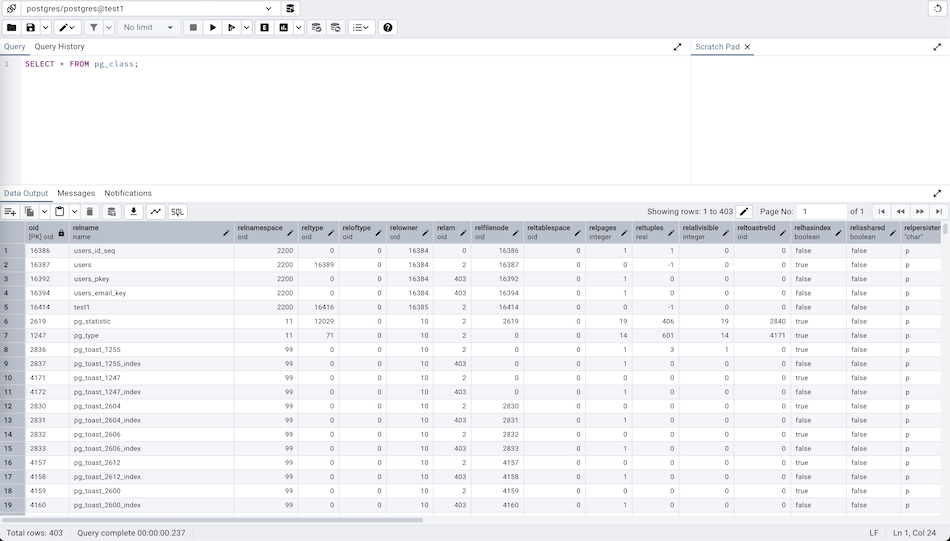Open the No limit rows dropdown
The image size is (950, 541).
(148, 28)
